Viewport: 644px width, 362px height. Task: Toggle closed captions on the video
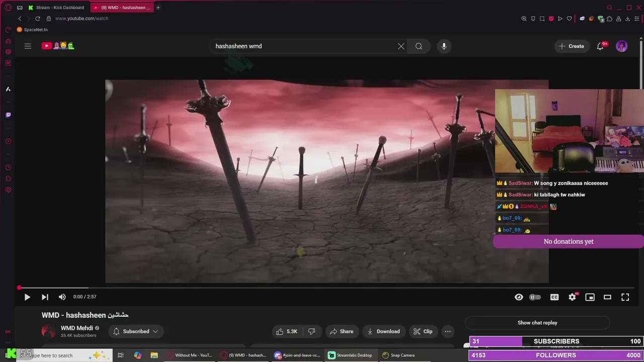[x=554, y=297]
